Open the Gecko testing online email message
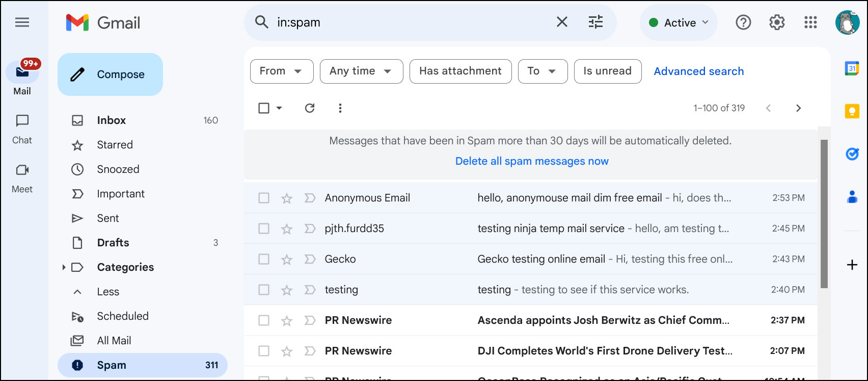This screenshot has height=381, width=868. tap(531, 259)
